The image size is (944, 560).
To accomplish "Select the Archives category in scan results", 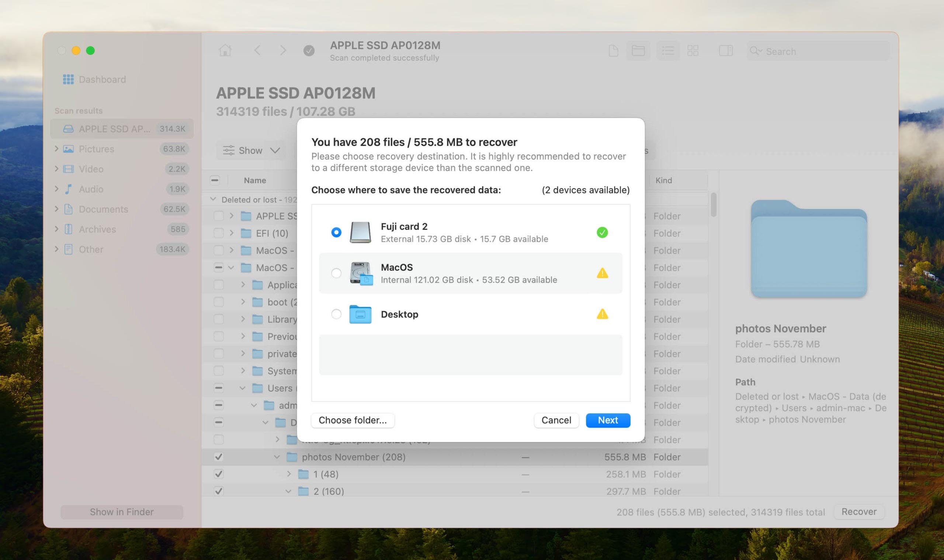I will pos(97,229).
